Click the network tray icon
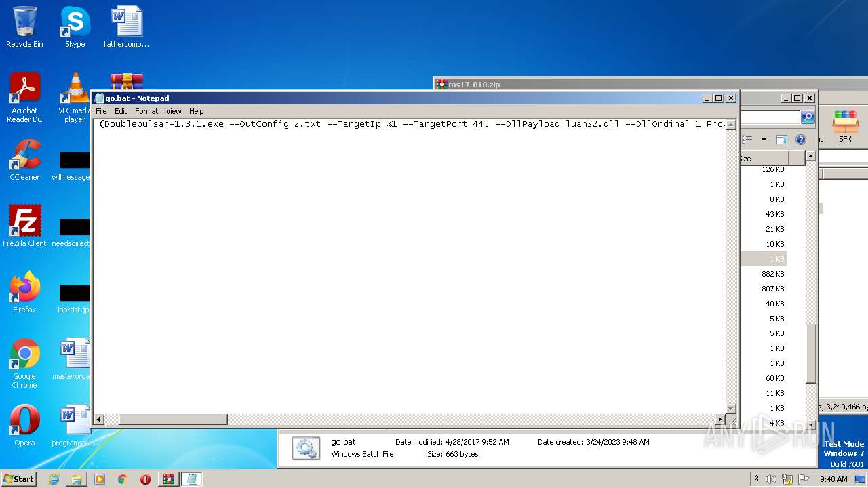Viewport: 868px width, 488px height. pos(787,479)
